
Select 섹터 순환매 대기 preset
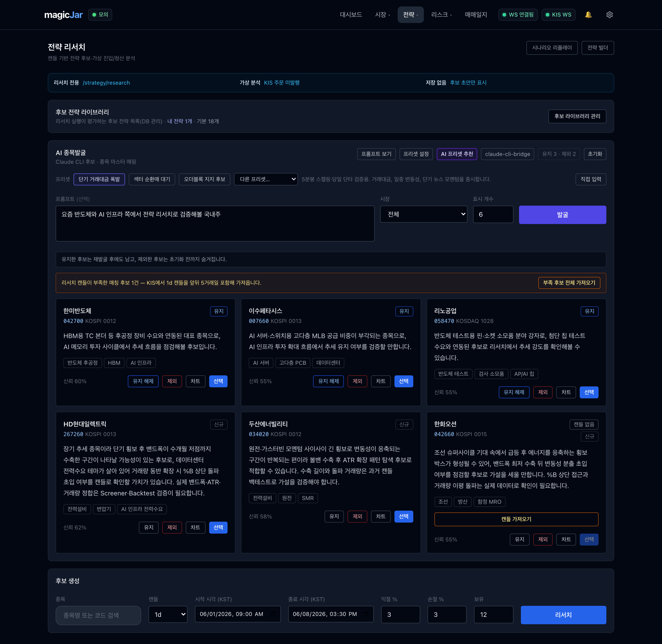pyautogui.click(x=152, y=179)
